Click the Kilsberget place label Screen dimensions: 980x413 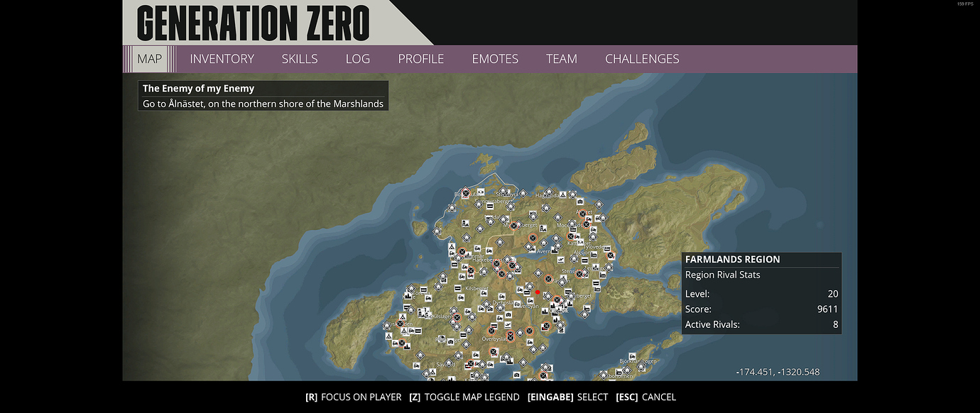[476, 289]
